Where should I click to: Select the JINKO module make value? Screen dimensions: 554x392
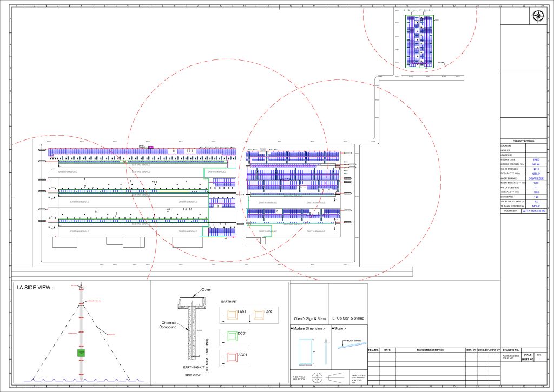[535, 160]
